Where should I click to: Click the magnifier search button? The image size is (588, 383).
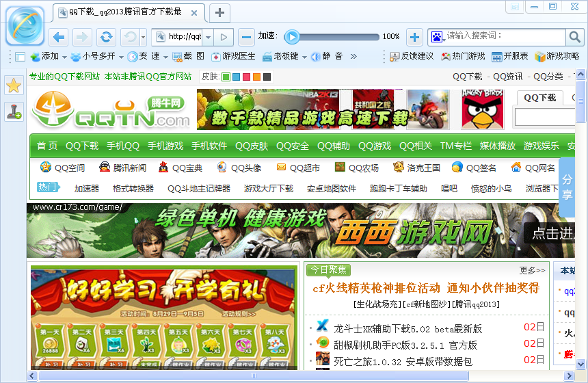pyautogui.click(x=574, y=37)
